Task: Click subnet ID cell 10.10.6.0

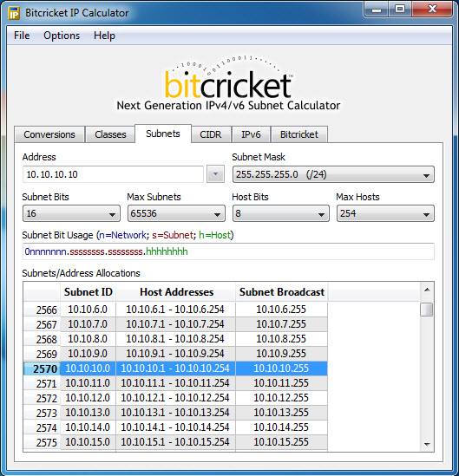Action: pyautogui.click(x=88, y=310)
